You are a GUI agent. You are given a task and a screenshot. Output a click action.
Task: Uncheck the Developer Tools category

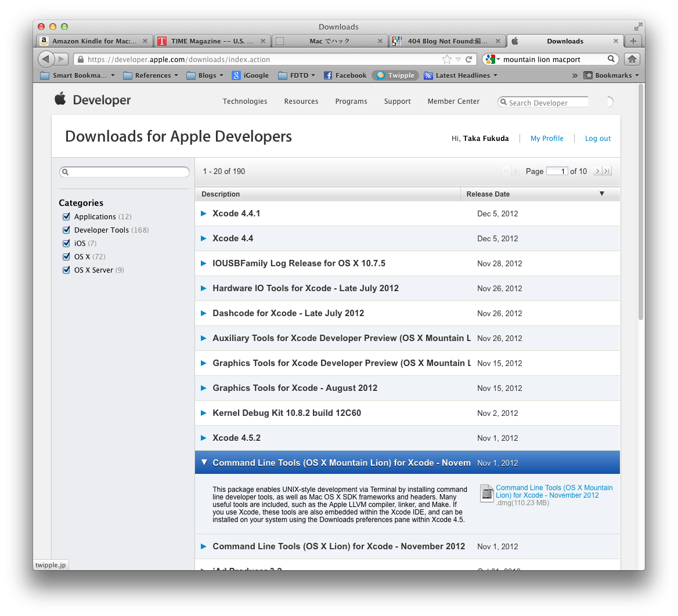click(x=66, y=230)
